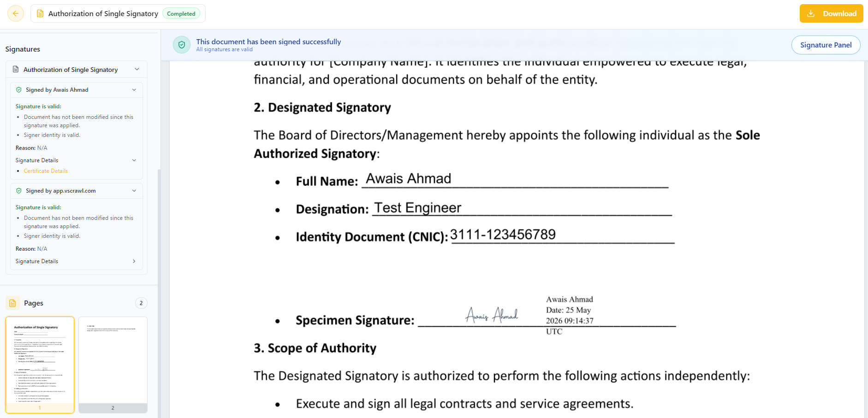868x418 pixels.
Task: Click the download arrow icon
Action: 811,14
